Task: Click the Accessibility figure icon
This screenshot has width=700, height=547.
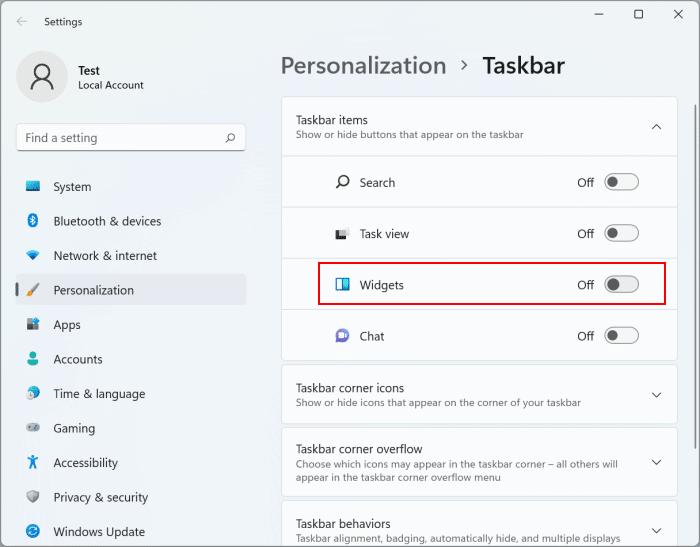Action: [x=33, y=463]
